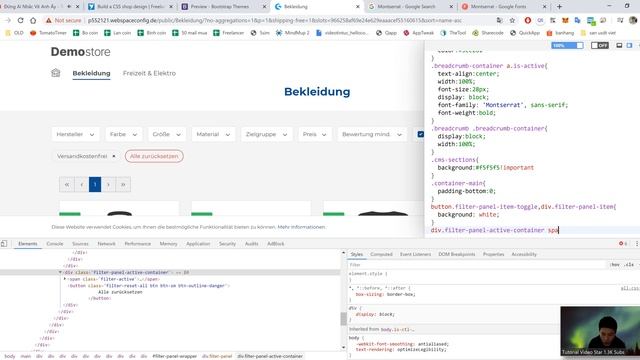The width and height of the screenshot is (640, 360).
Task: Expand the span filter-active node
Action: [x=65, y=279]
